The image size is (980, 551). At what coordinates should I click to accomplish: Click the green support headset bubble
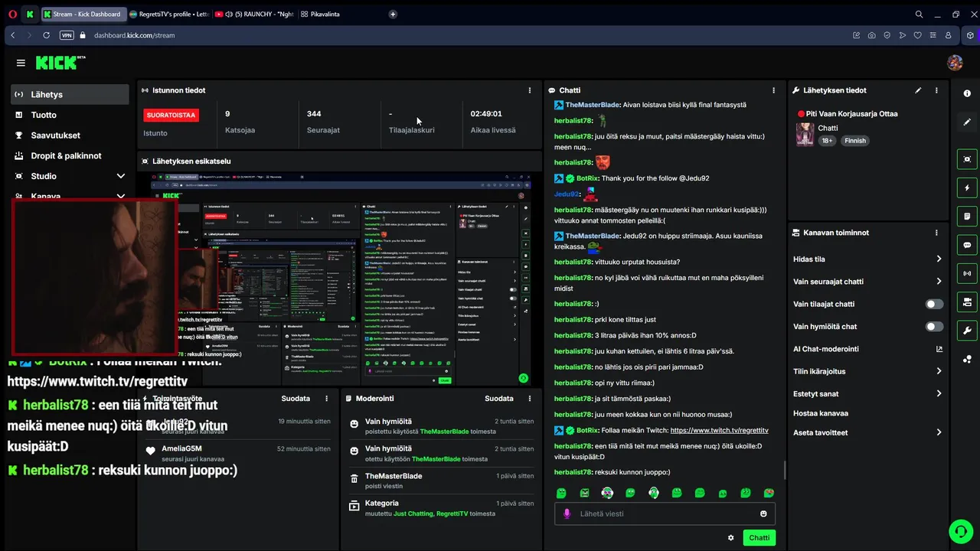click(x=961, y=530)
